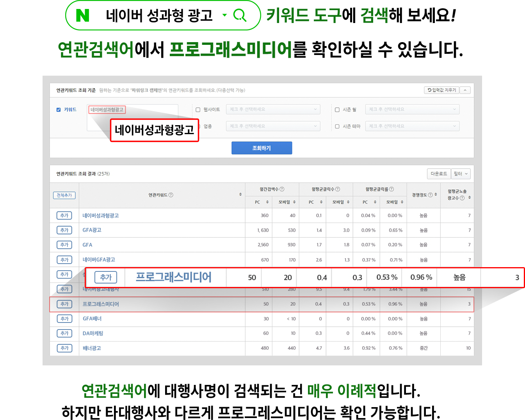The width and height of the screenshot is (525, 420).
Task: Open the 시즌 월 select dropdown
Action: point(412,109)
